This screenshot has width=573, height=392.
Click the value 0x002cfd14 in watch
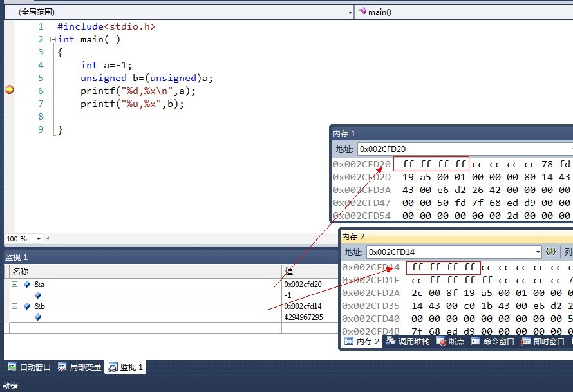[x=303, y=306]
